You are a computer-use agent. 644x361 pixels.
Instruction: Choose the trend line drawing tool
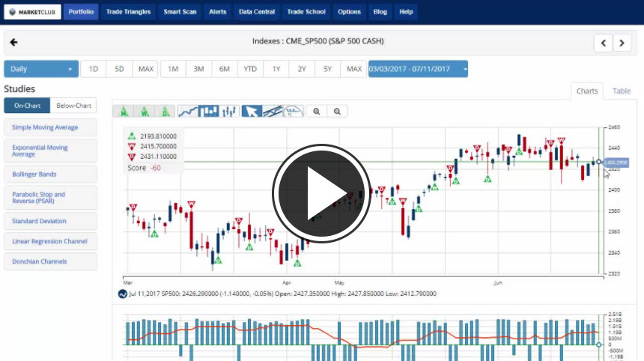click(273, 111)
